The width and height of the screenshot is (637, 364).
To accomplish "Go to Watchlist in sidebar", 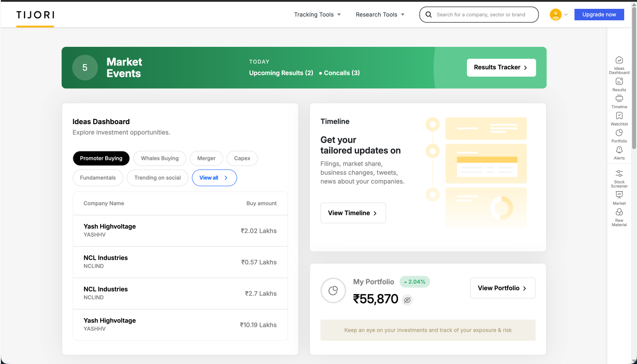I will pos(619,116).
